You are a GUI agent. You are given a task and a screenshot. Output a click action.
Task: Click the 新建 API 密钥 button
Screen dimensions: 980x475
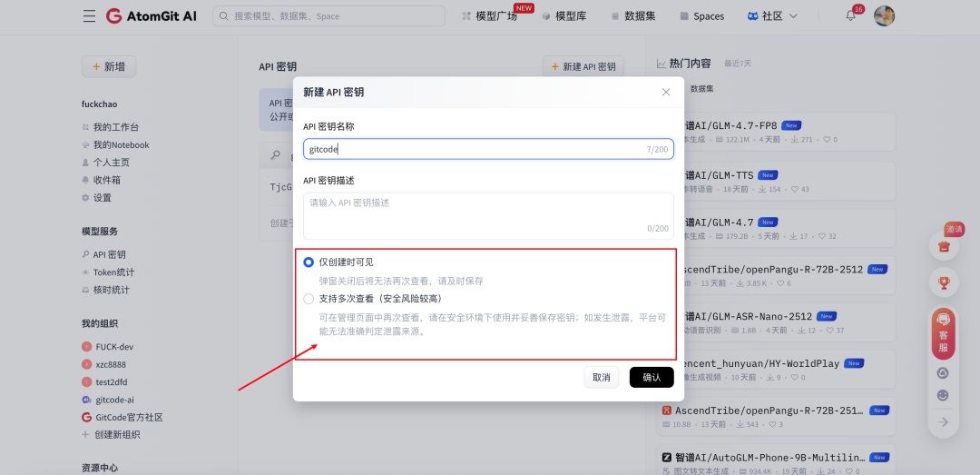[583, 67]
